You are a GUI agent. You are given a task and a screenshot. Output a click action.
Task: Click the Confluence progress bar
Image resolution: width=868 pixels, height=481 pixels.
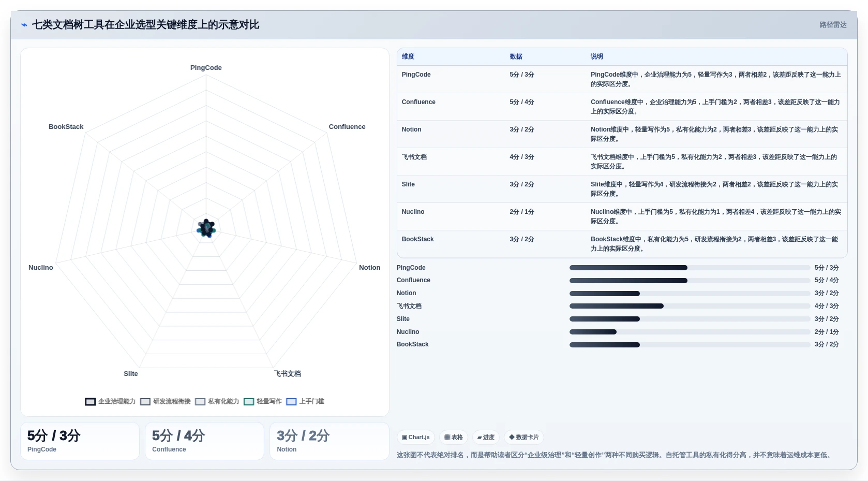click(690, 281)
